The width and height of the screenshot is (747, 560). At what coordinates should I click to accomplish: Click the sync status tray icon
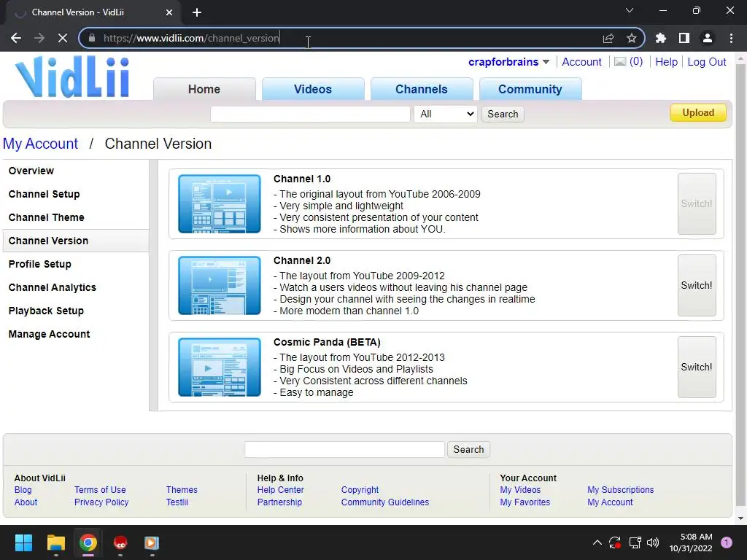(615, 542)
